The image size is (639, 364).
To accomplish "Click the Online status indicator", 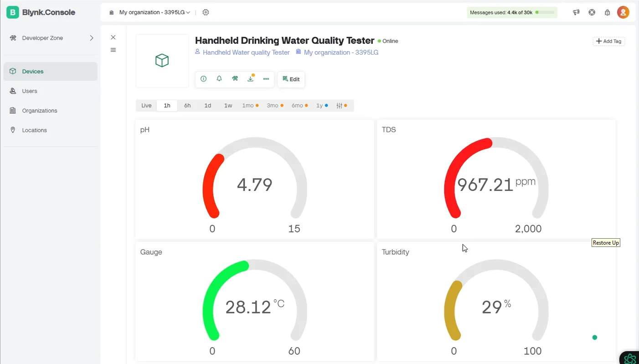I will coord(388,41).
